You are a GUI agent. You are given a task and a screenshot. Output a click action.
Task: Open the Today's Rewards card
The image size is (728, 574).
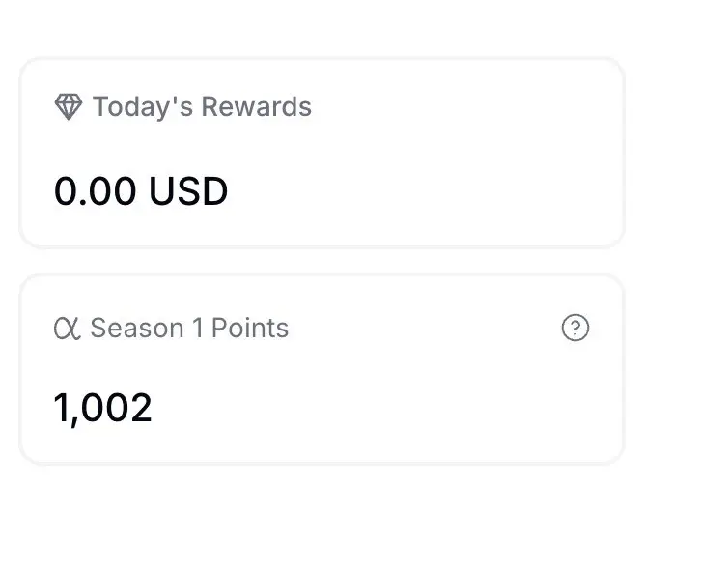(322, 153)
